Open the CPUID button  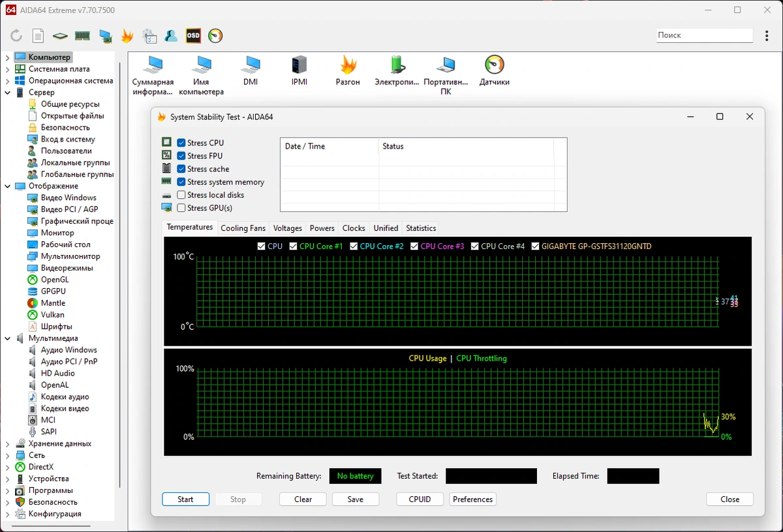[420, 499]
